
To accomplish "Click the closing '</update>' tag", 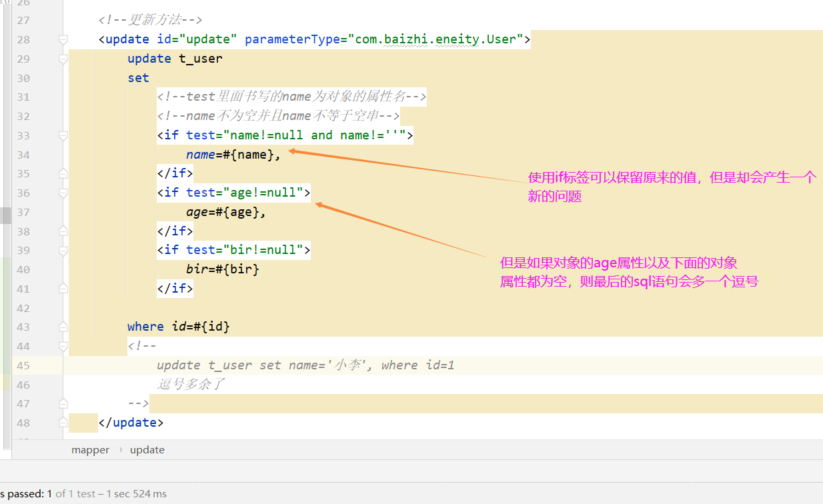I will coord(131,423).
